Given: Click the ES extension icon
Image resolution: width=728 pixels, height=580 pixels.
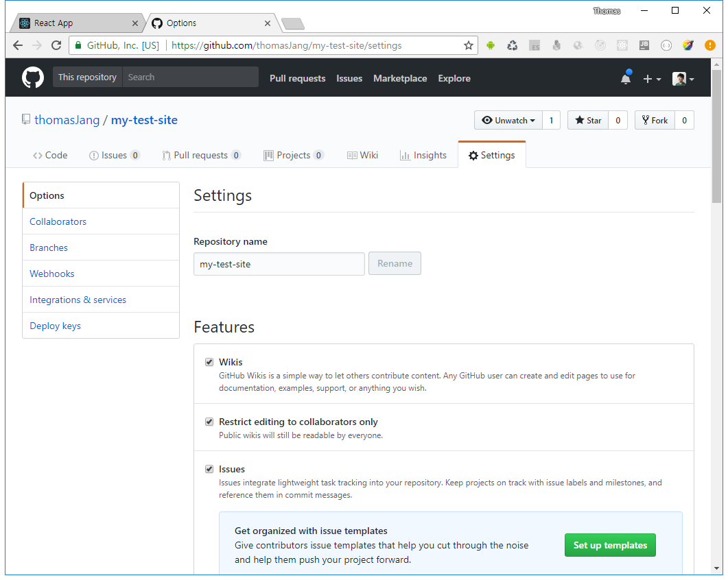Looking at the screenshot, I should (x=535, y=45).
